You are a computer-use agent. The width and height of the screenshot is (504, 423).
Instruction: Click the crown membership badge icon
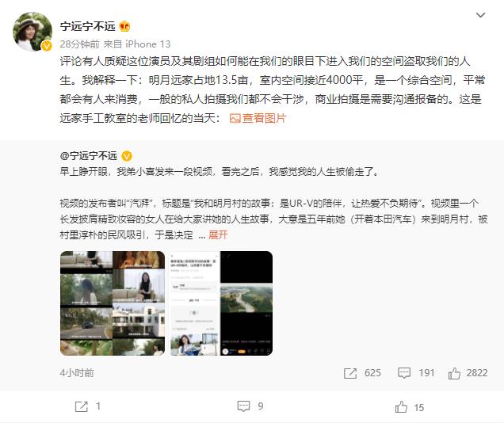124,26
